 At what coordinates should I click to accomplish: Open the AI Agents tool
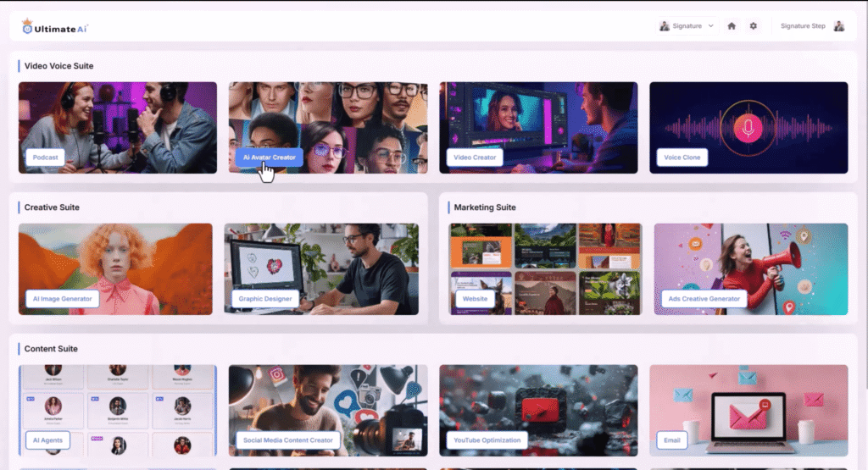click(47, 440)
